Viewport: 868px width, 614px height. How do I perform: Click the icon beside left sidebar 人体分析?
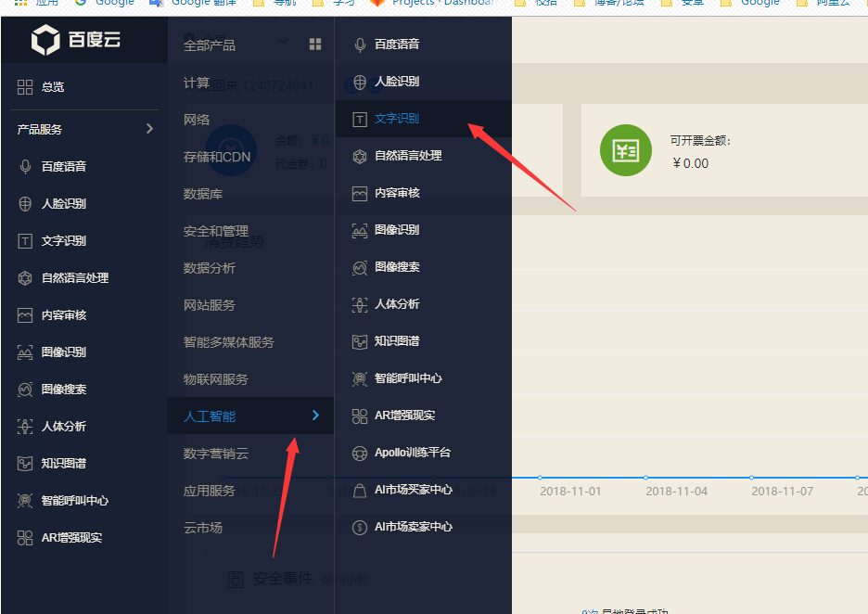click(25, 427)
